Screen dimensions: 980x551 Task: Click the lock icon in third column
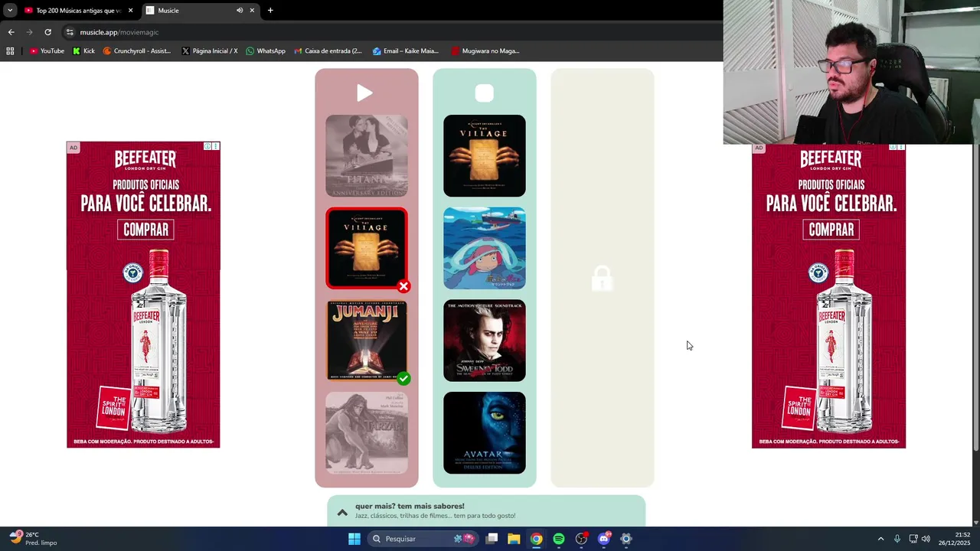point(602,279)
